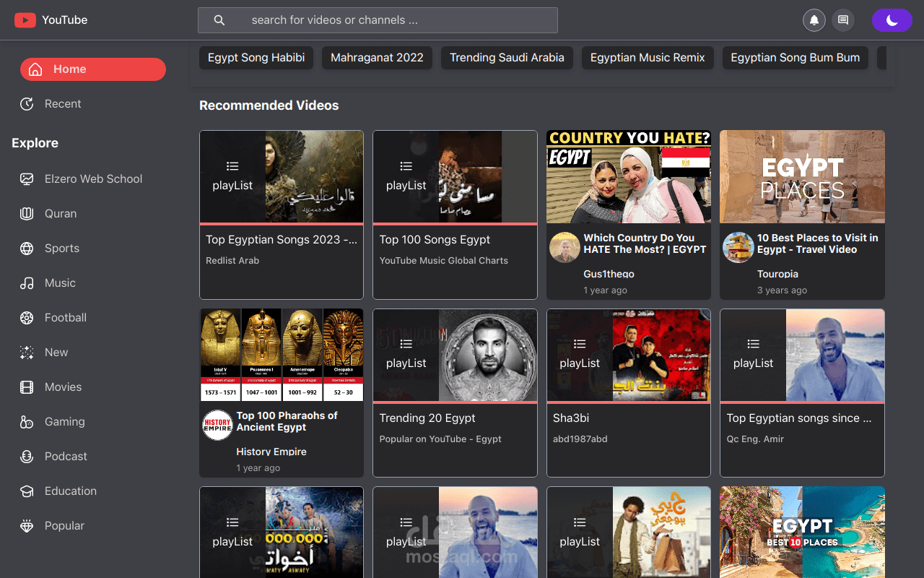The image size is (924, 578).
Task: Select the Gaming label
Action: click(64, 422)
